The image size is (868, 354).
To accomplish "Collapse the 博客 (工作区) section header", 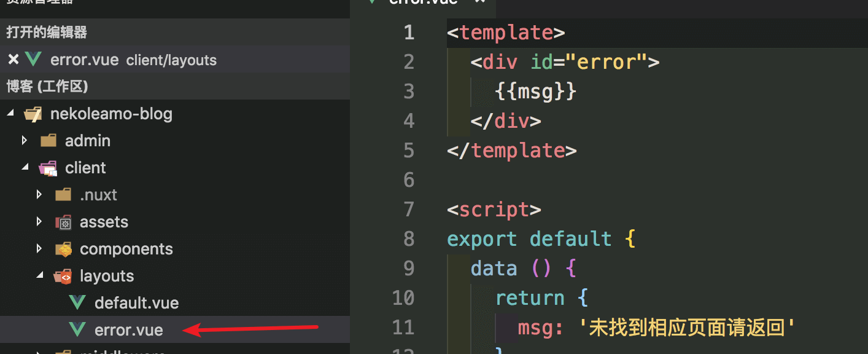I will click(175, 87).
